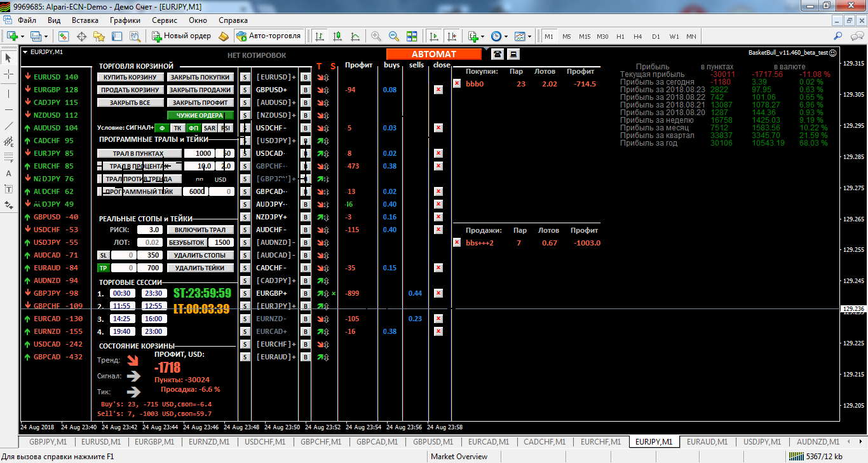This screenshot has width=868, height=463.
Task: Expand the chart templates dropdown arrow
Action: tap(529, 36)
